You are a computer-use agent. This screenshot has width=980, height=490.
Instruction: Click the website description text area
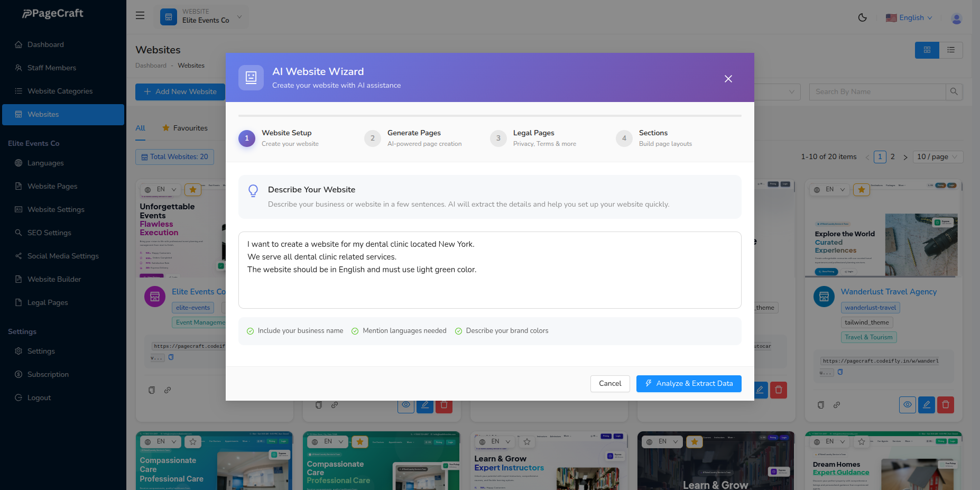pos(489,270)
